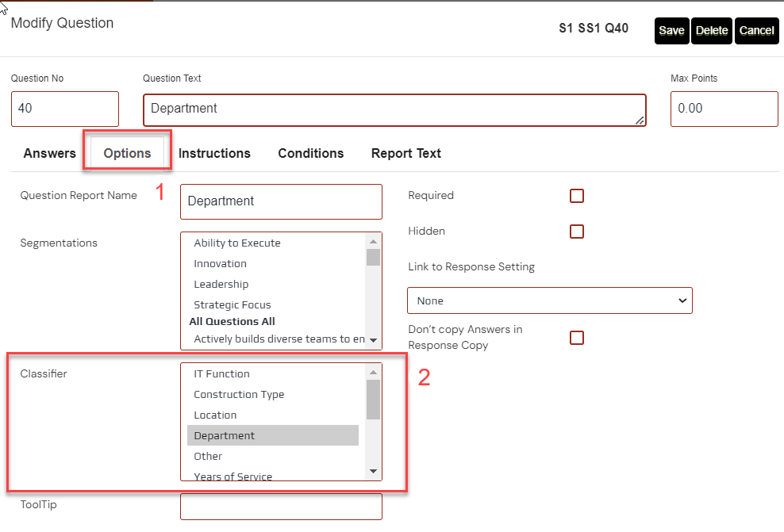The width and height of the screenshot is (784, 532).
Task: Click the Delete button
Action: [712, 30]
